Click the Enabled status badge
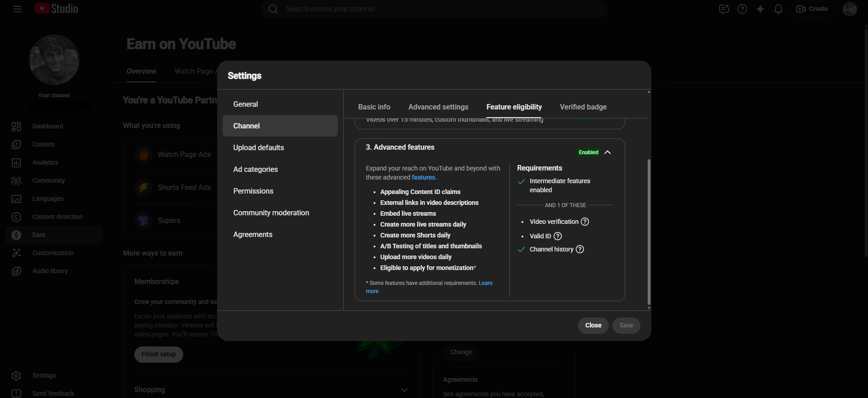This screenshot has height=398, width=868. [x=588, y=152]
